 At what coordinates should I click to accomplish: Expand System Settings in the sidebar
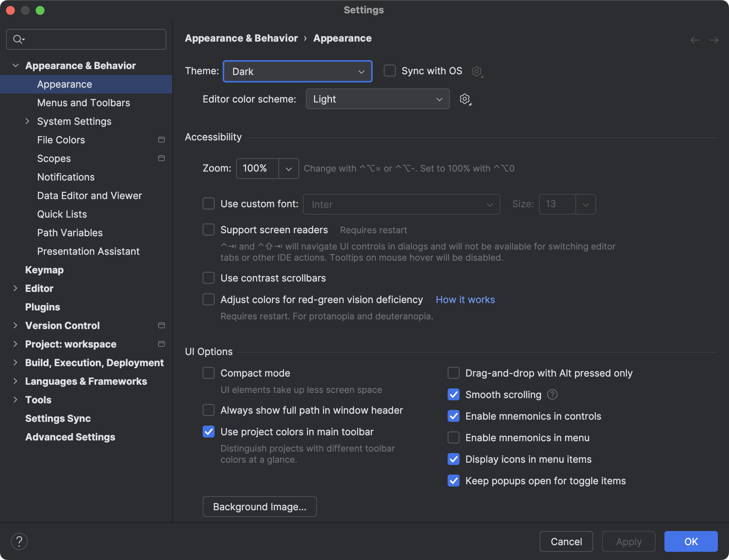click(x=27, y=121)
